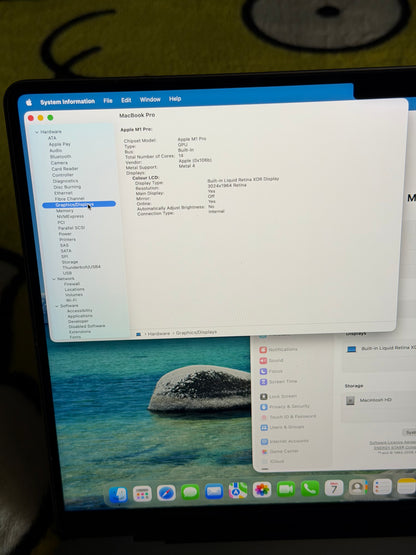Select Locations under Network
This screenshot has width=416, height=555.
point(74,289)
